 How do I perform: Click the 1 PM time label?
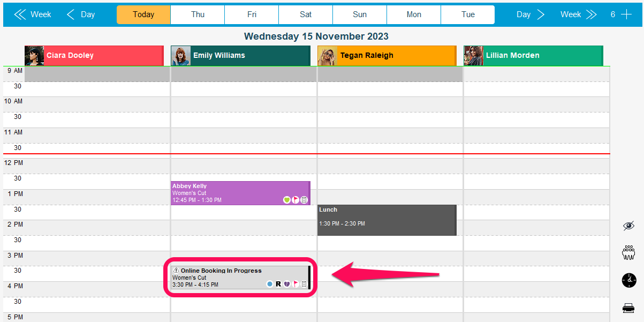[x=14, y=193]
